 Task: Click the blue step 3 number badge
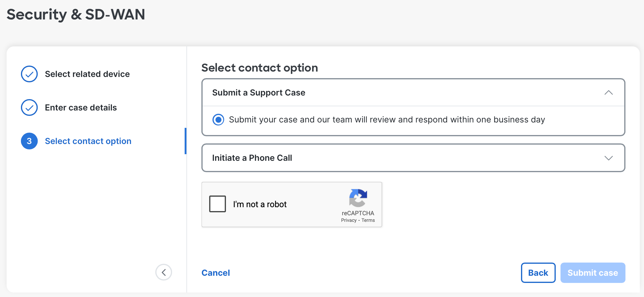coord(29,141)
